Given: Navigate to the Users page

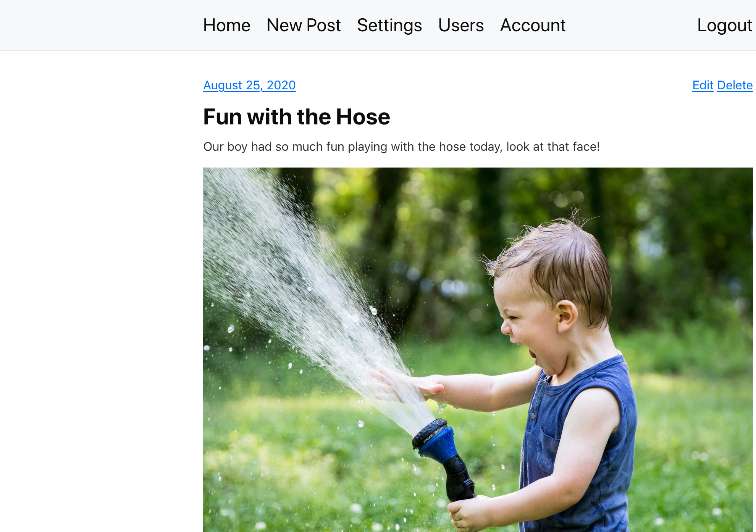Looking at the screenshot, I should [x=461, y=25].
